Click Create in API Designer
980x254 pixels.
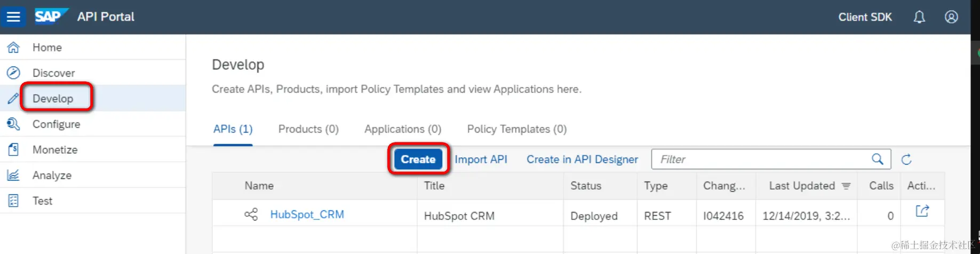tap(582, 159)
